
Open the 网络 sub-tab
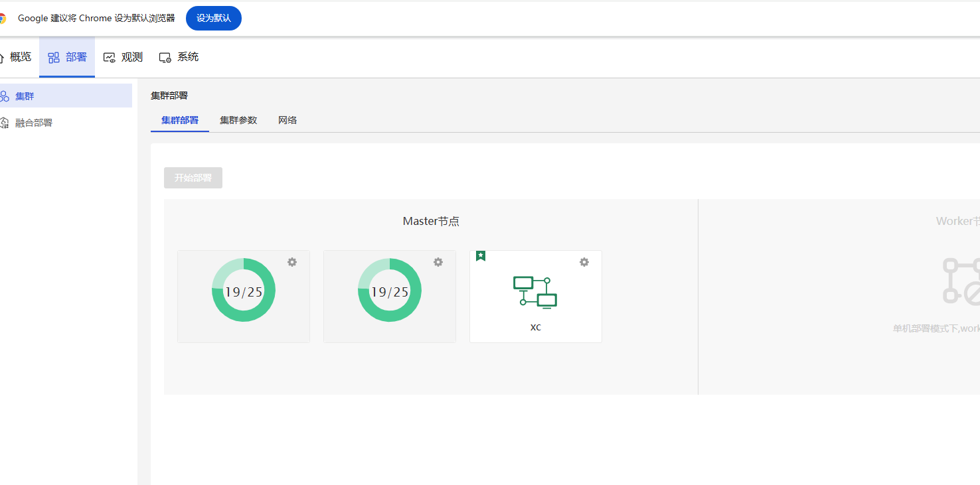point(287,120)
